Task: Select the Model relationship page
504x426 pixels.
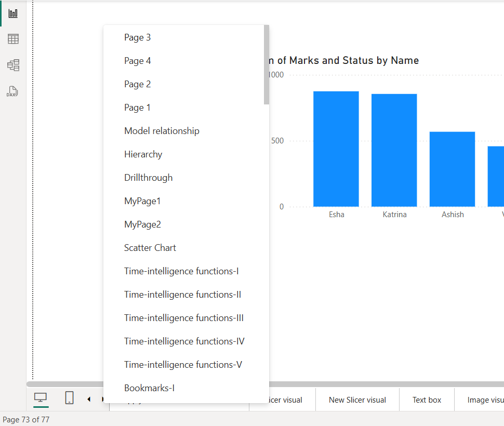Action: click(162, 130)
